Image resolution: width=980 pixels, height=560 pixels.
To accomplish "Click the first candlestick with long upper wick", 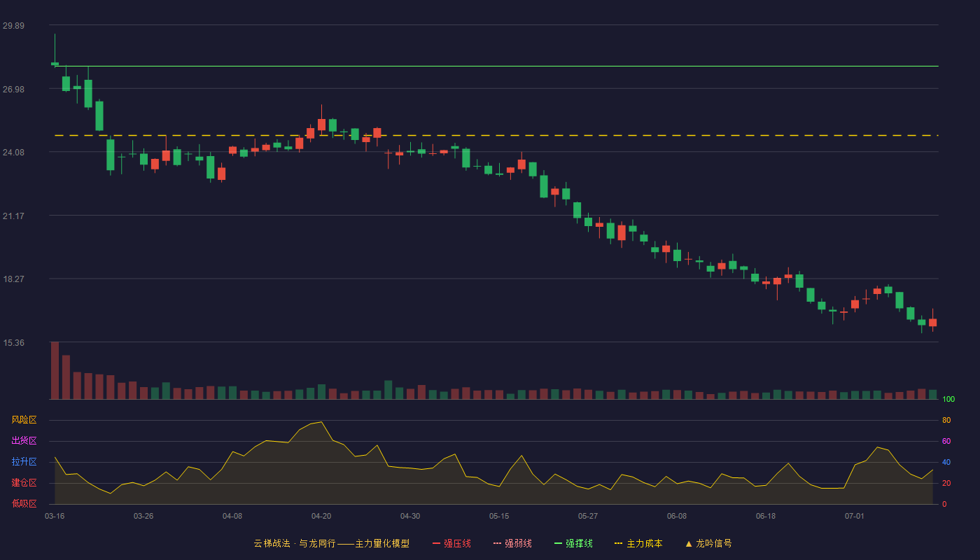I will 55,50.
